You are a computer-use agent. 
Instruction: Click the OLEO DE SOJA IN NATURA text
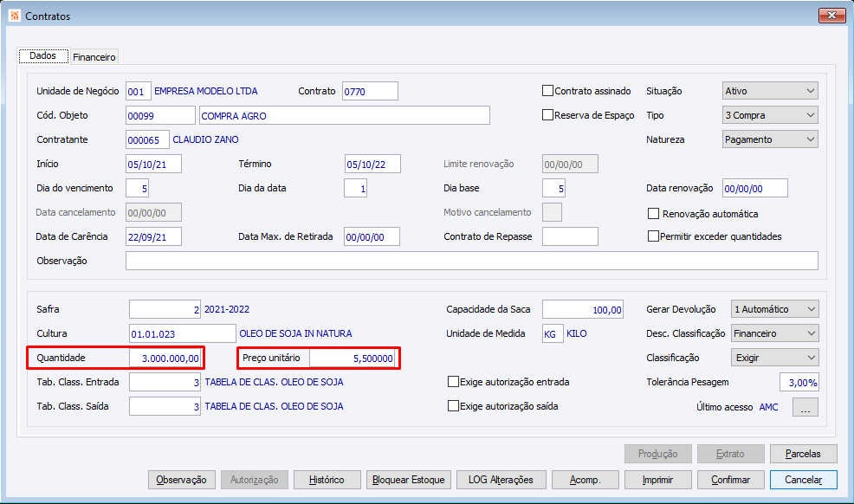pos(295,333)
